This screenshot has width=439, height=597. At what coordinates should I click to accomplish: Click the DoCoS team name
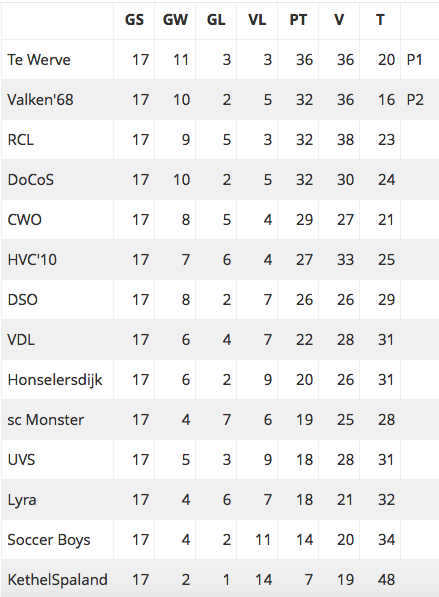click(30, 180)
